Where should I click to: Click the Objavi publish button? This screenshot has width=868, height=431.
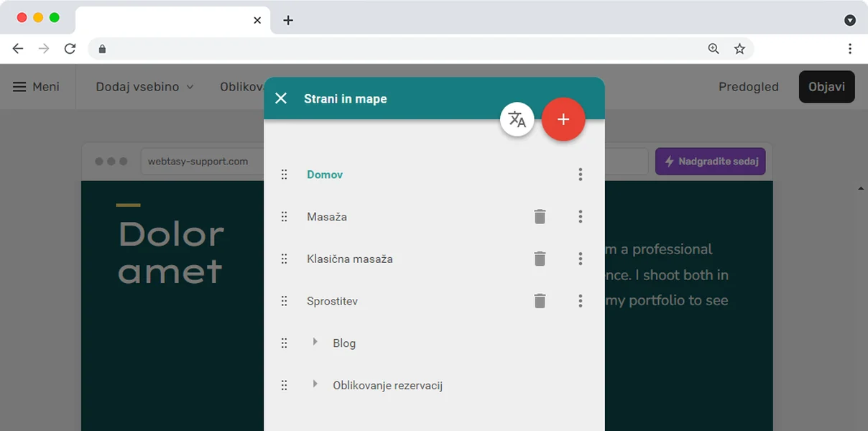[x=827, y=87]
